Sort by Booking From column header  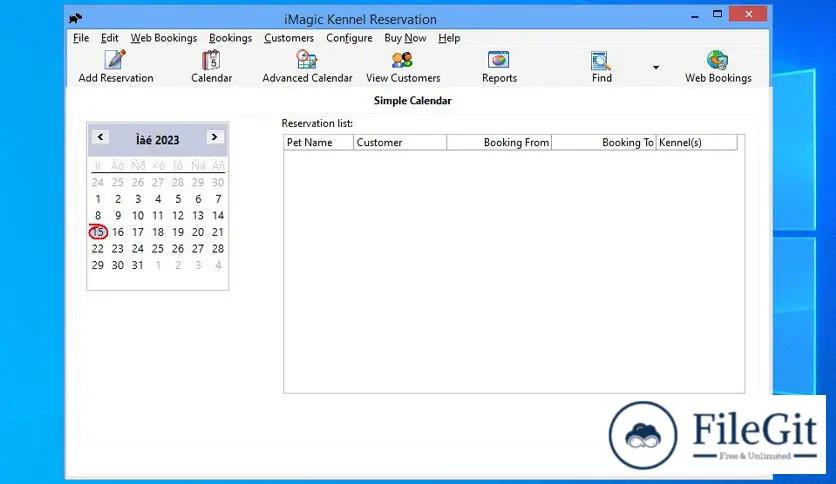[x=499, y=142]
